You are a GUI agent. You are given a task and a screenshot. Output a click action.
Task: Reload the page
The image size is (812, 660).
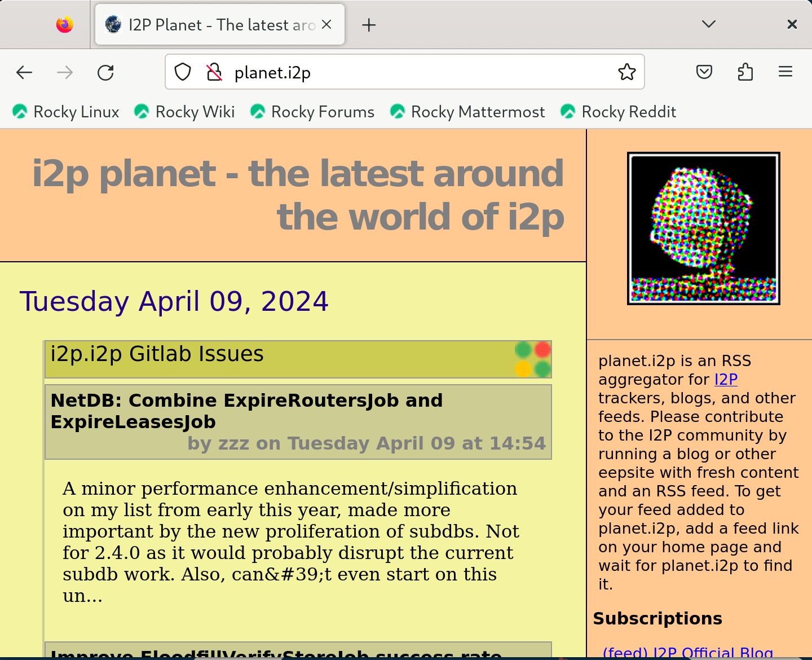pos(105,72)
